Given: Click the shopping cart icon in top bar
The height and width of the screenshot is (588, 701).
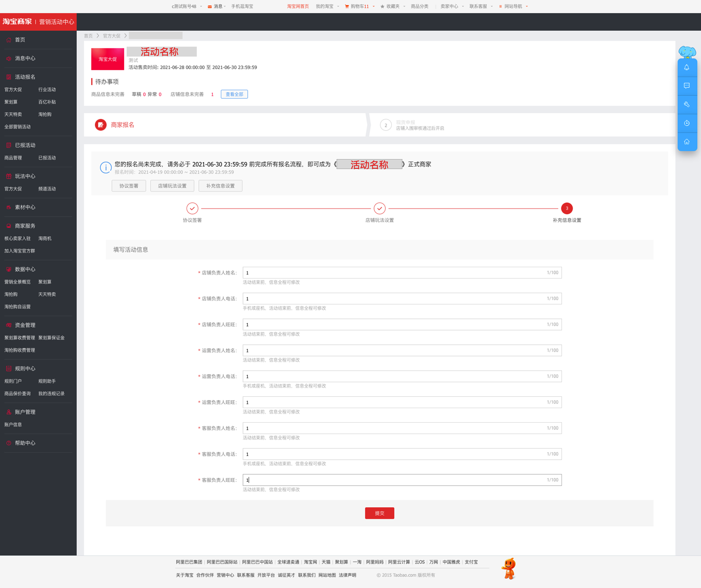Looking at the screenshot, I should coord(347,7).
